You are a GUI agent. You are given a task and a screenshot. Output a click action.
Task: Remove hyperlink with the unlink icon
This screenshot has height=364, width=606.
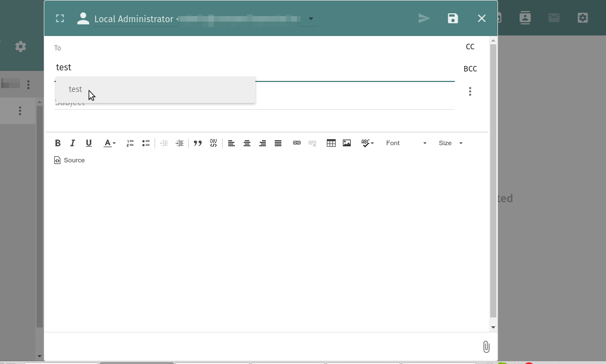pyautogui.click(x=312, y=143)
